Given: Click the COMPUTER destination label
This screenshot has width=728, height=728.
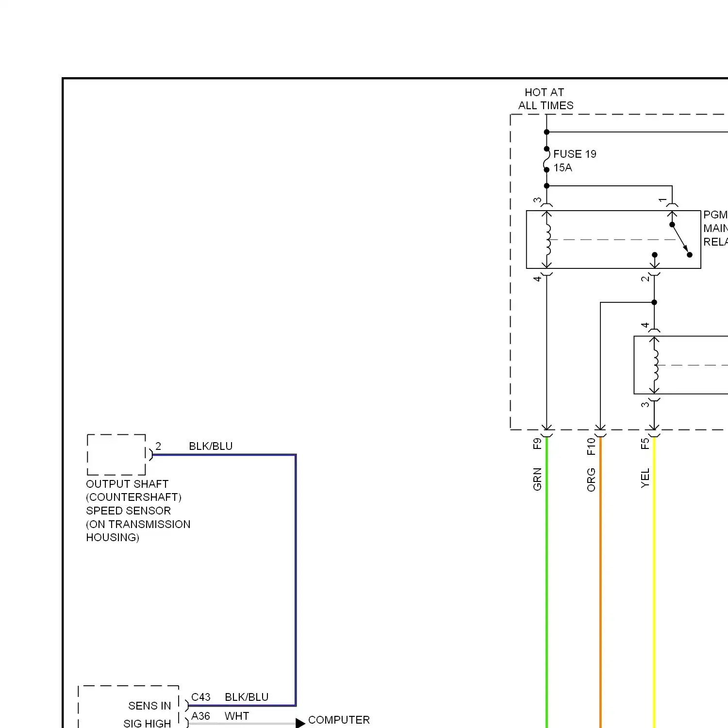Looking at the screenshot, I should tap(339, 720).
